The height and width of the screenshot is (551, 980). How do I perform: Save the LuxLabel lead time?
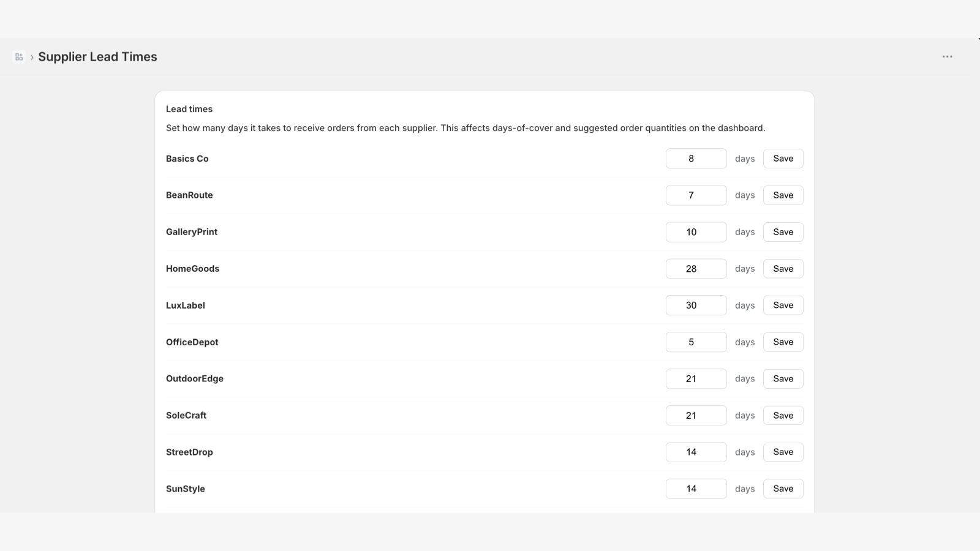pos(783,305)
